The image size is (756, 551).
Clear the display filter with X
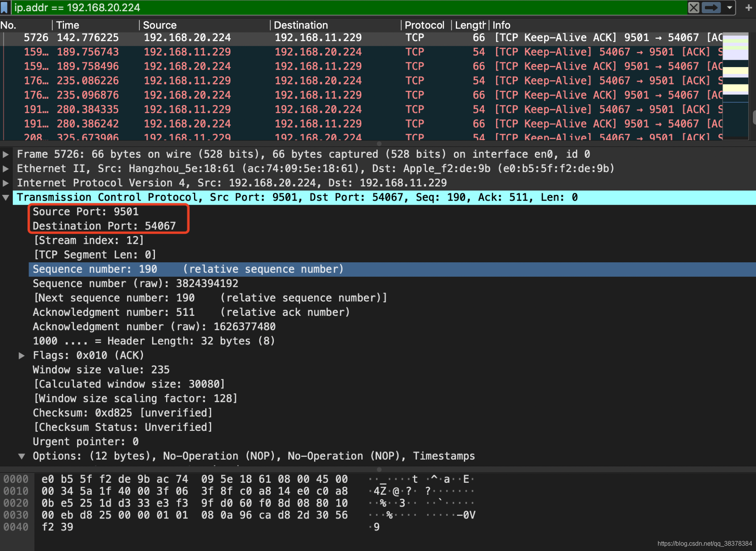point(693,7)
